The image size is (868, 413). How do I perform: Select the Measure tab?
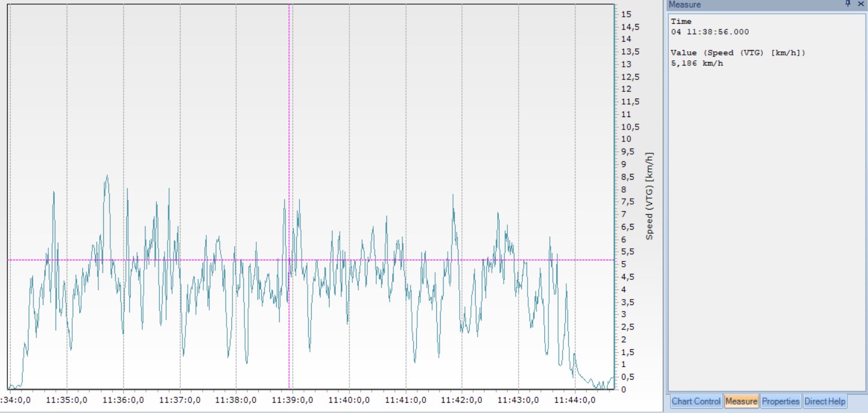741,402
